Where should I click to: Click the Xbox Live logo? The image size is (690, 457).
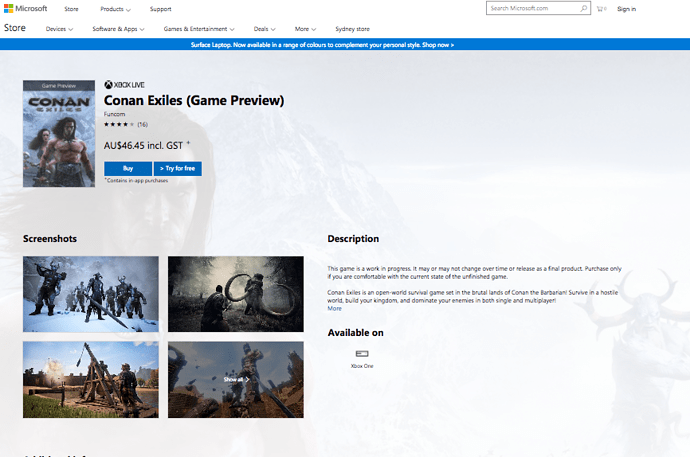(x=124, y=85)
